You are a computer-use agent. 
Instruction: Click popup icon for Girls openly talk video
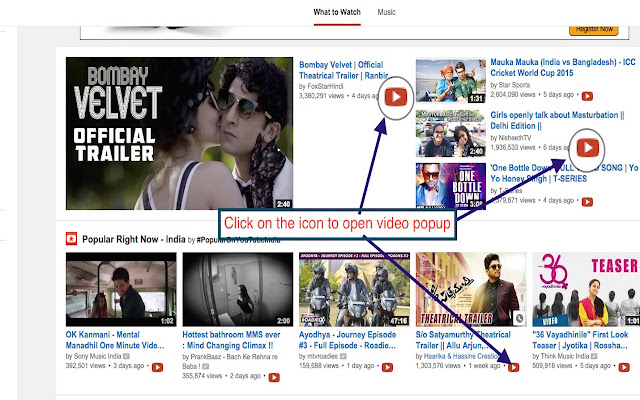click(587, 148)
